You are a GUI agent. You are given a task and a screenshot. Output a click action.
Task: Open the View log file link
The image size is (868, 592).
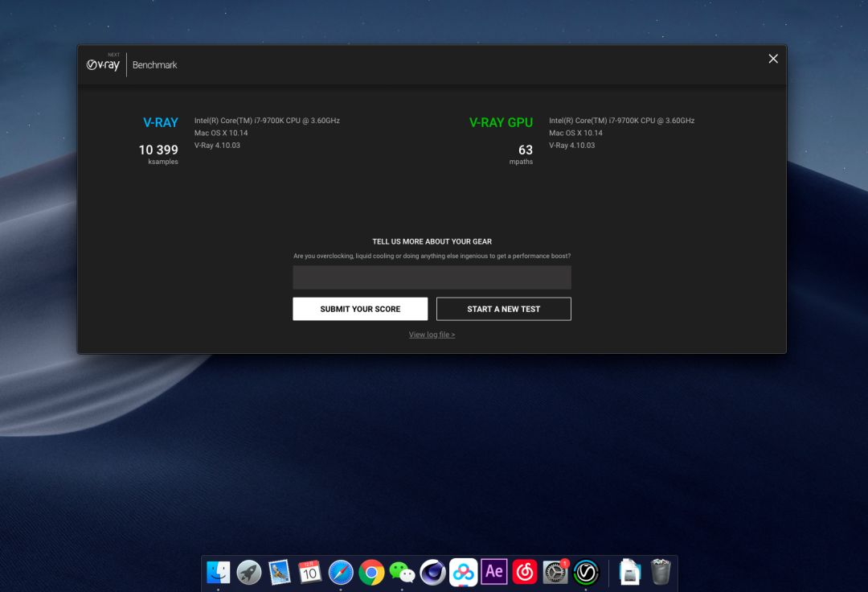pyautogui.click(x=432, y=335)
